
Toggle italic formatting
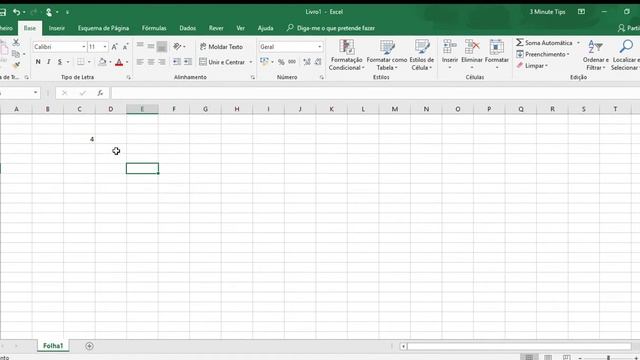(49, 62)
